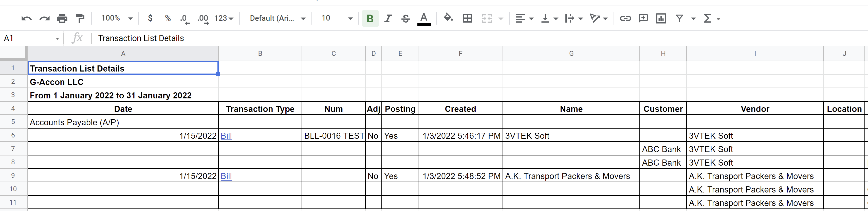The width and height of the screenshot is (868, 211).
Task: Open the fill color bucket
Action: [x=448, y=17]
